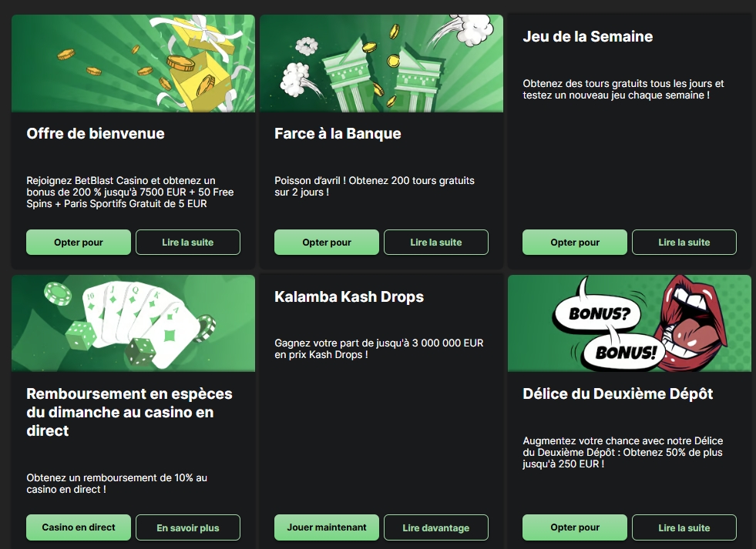
Task: Open the Casino en direct button
Action: pyautogui.click(x=79, y=527)
